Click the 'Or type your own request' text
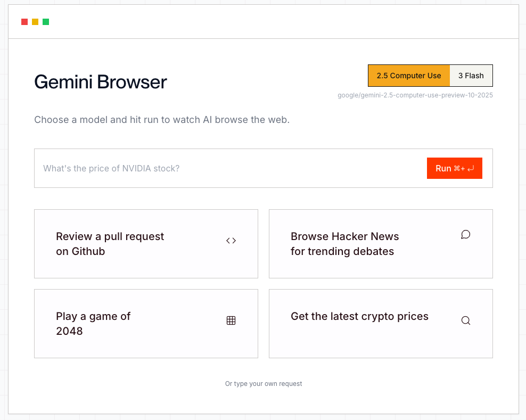The image size is (526, 420). [x=264, y=384]
